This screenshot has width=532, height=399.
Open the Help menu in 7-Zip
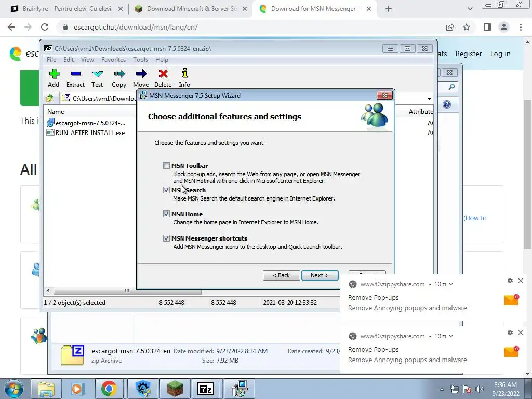coord(162,60)
